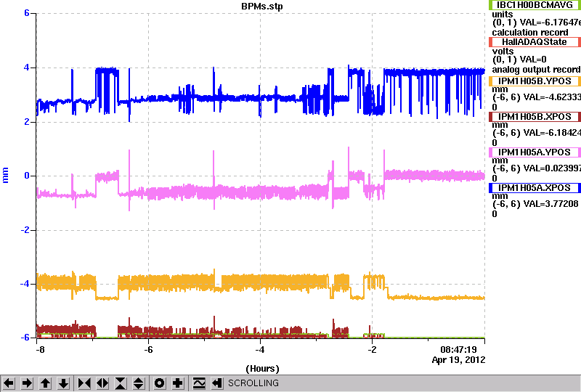Image resolution: width=581 pixels, height=392 pixels.
Task: Click the 0 tick label on y-axis
Action: 27,176
